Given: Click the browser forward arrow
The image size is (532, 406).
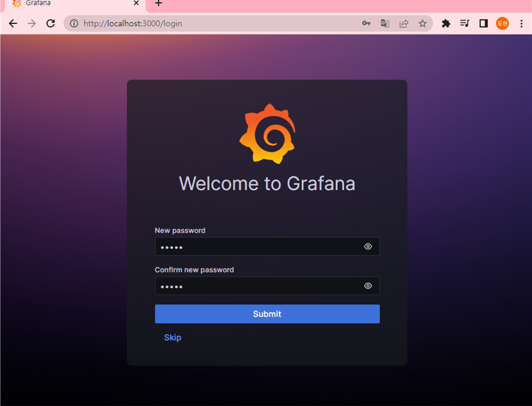Looking at the screenshot, I should [x=32, y=24].
